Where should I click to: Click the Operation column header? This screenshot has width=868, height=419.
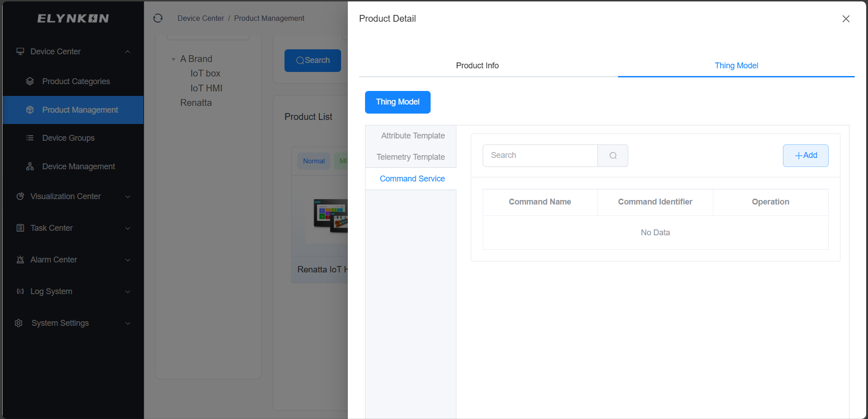pyautogui.click(x=771, y=202)
